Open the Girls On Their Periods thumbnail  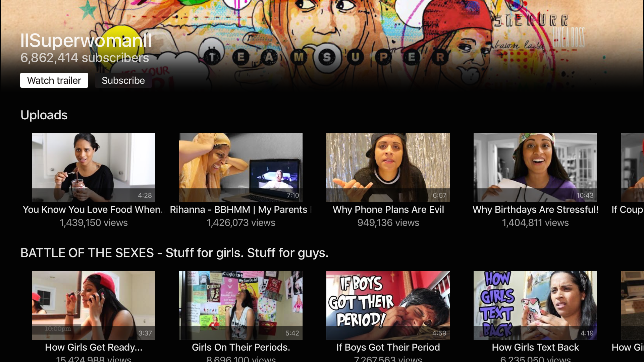coord(240,305)
